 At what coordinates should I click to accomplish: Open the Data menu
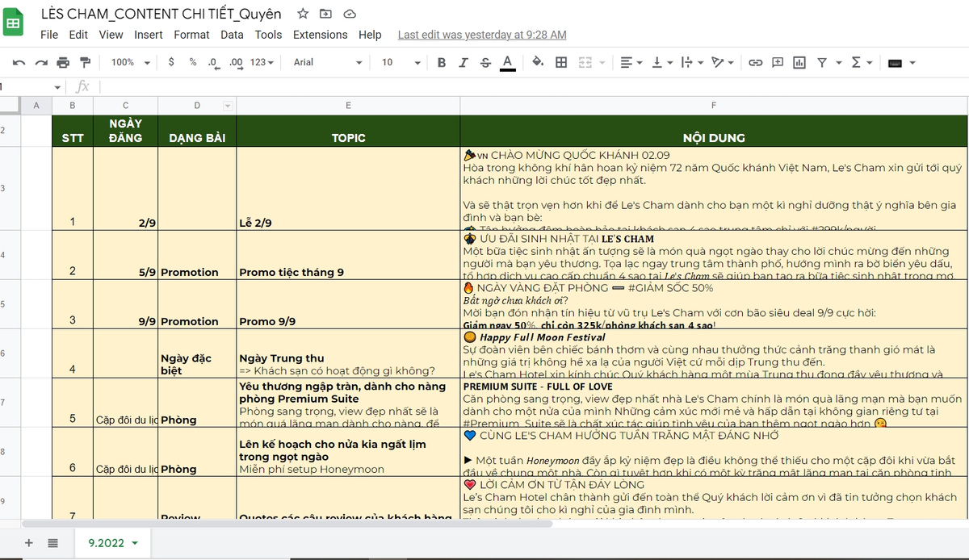[232, 35]
